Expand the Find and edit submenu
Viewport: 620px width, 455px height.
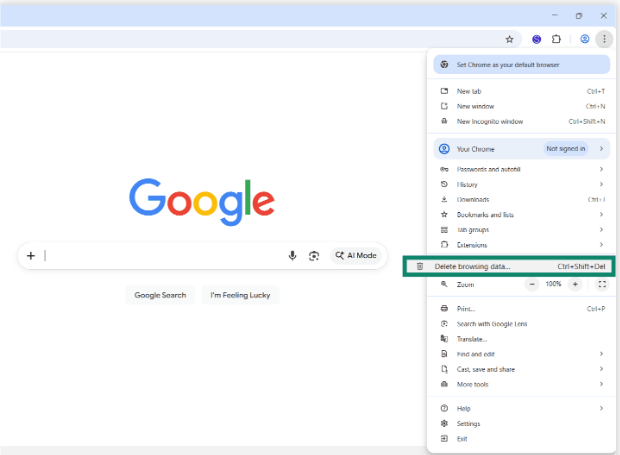(x=522, y=354)
